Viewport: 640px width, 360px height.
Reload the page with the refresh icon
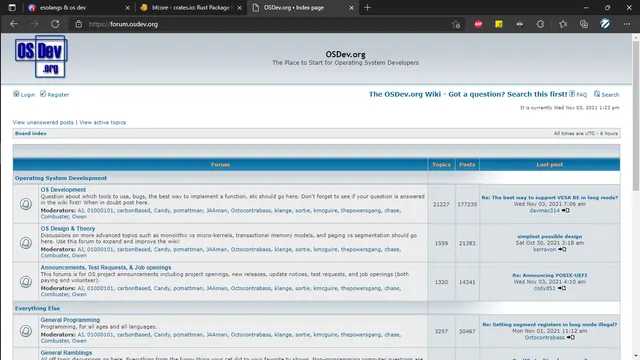pos(55,24)
